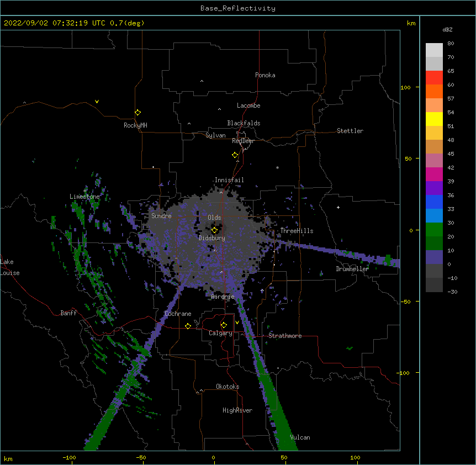
Task: Click the Olds label near radar center
Action: pos(214,218)
